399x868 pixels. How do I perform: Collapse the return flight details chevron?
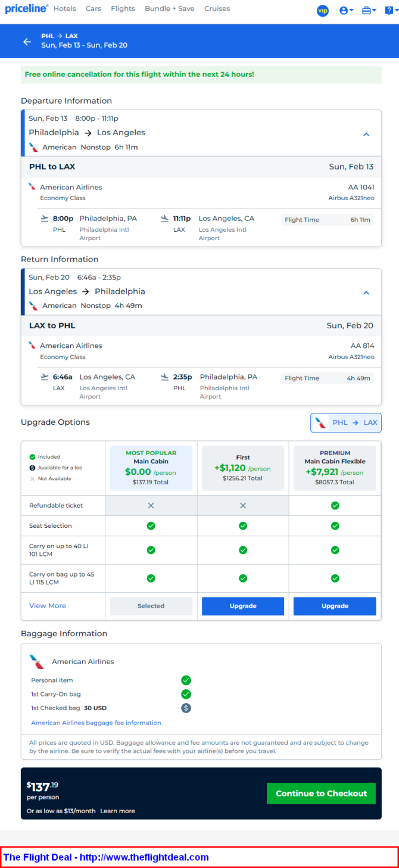[366, 293]
